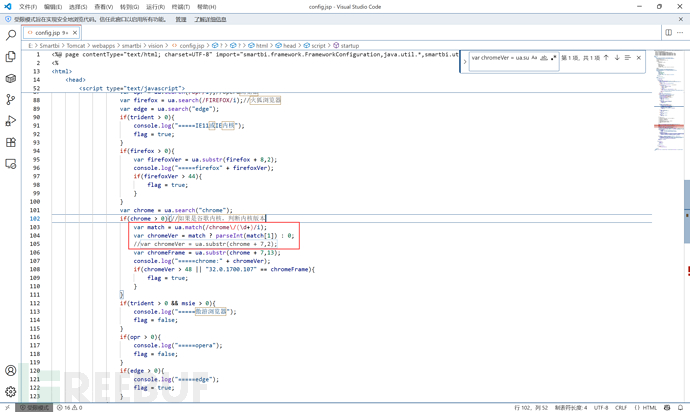The height and width of the screenshot is (412, 690).
Task: Open the Run and Debug view
Action: pos(11,121)
